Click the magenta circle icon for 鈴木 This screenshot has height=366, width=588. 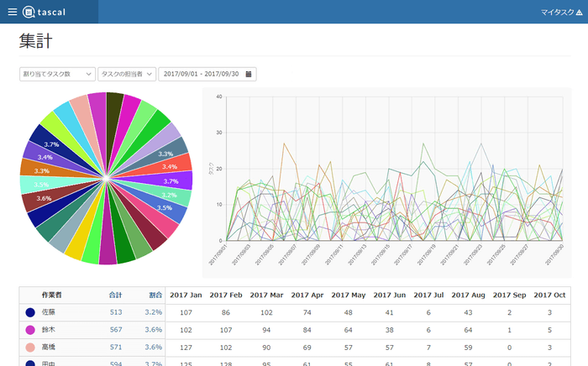coord(30,330)
